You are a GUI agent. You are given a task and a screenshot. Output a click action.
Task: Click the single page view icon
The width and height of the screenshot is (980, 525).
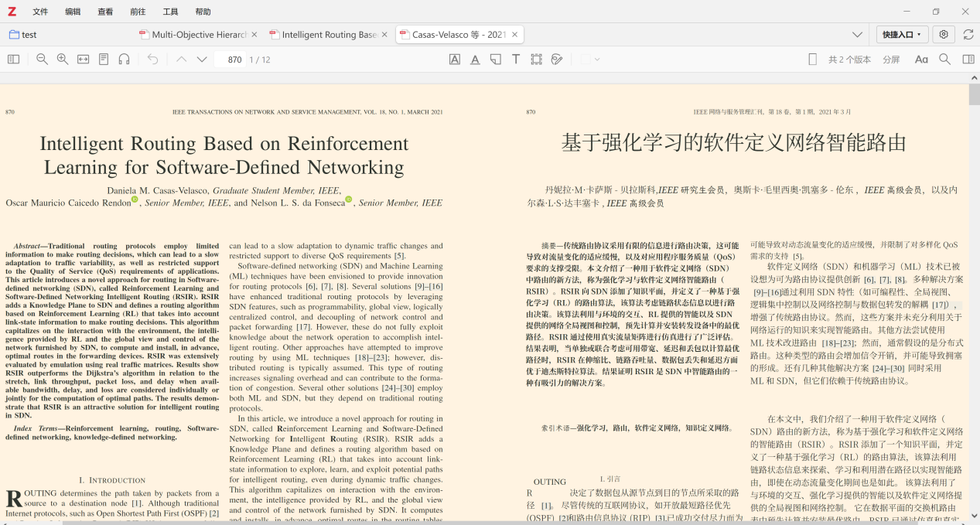point(812,60)
